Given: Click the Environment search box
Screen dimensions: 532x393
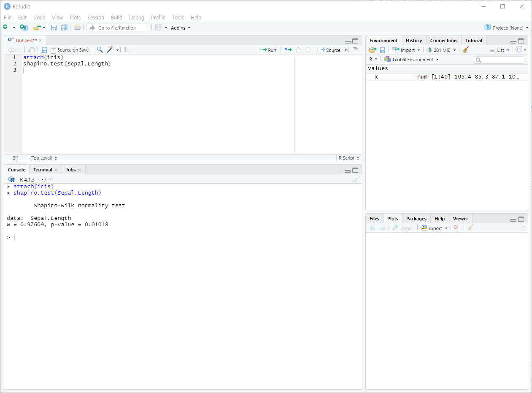Looking at the screenshot, I should pos(499,60).
